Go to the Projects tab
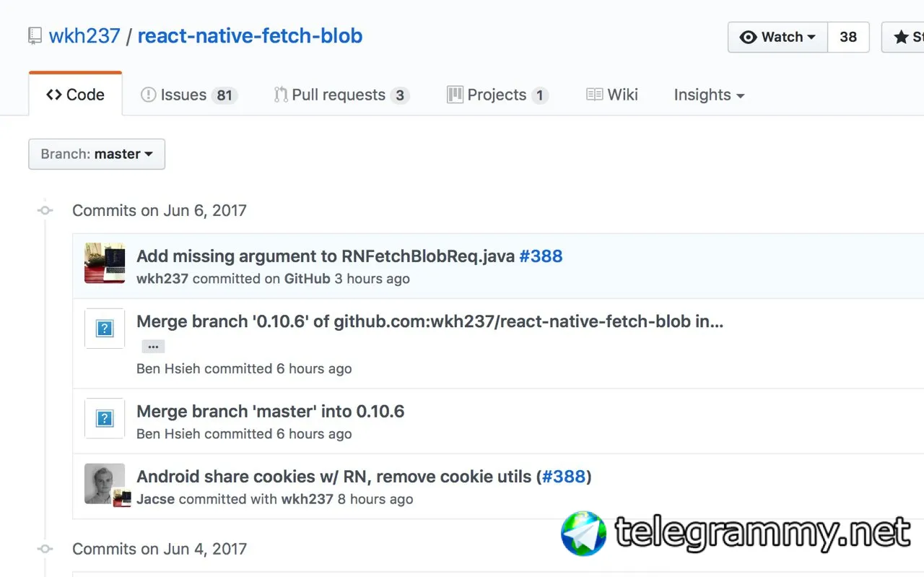This screenshot has width=924, height=577. click(x=497, y=95)
